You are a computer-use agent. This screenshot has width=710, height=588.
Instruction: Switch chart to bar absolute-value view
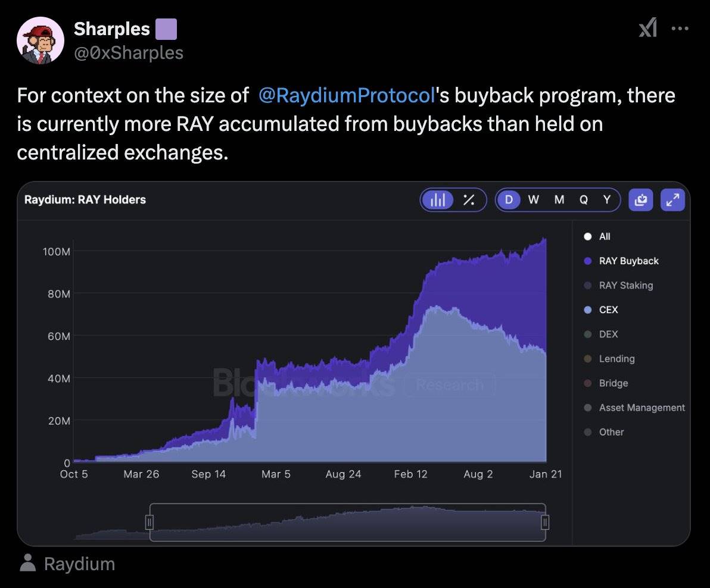click(x=438, y=200)
